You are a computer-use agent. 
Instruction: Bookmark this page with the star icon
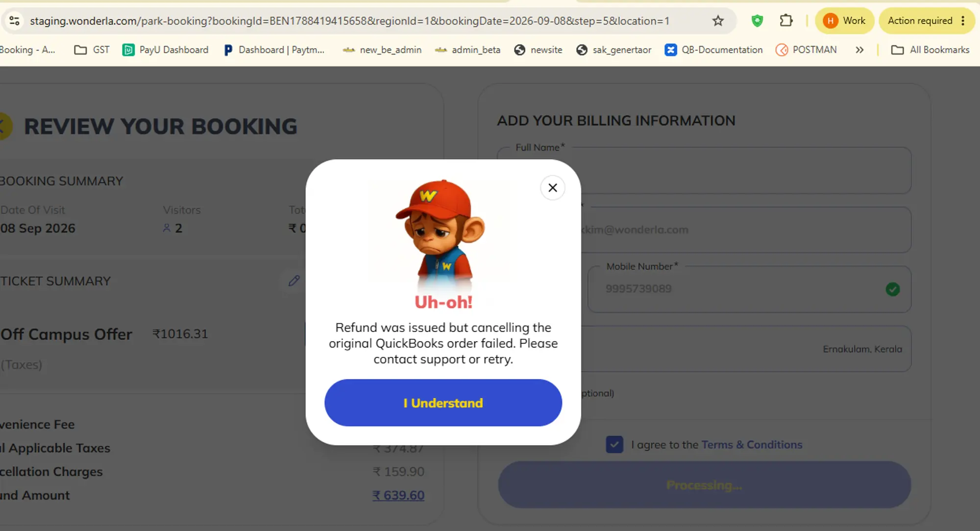coord(718,21)
